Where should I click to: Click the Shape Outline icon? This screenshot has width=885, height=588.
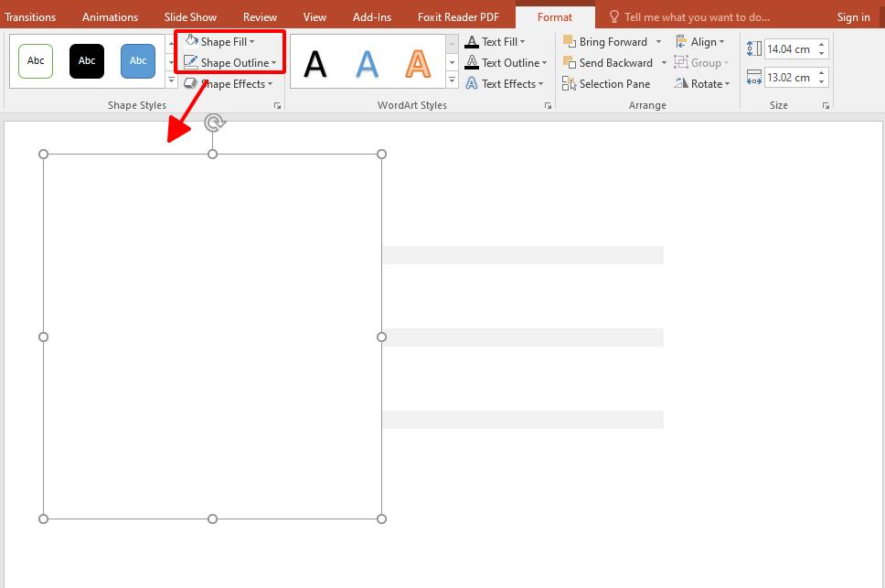pyautogui.click(x=193, y=62)
